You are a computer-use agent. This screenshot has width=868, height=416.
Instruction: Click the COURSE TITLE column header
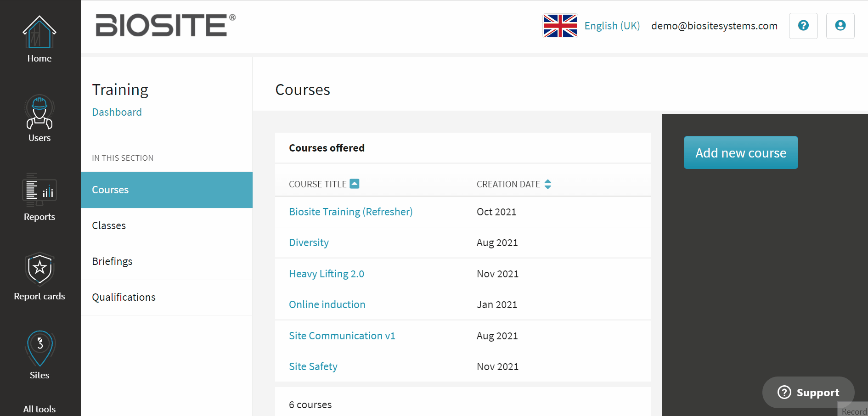(318, 184)
